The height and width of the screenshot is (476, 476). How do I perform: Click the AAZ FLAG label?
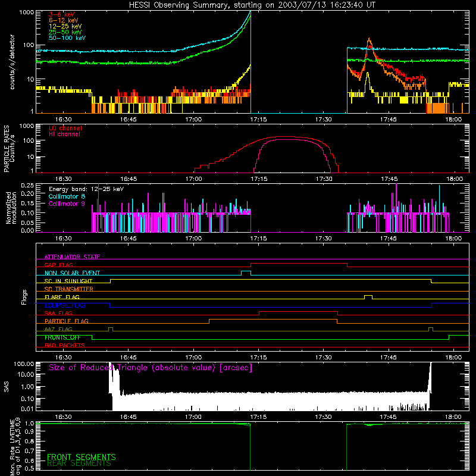[x=58, y=329]
